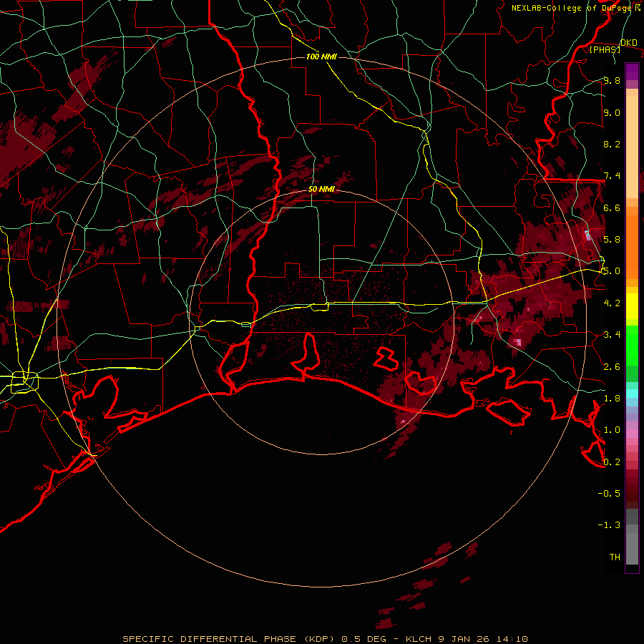Screen dimensions: 644x644
Task: Click the 4.2 scale value
Action: [x=612, y=303]
